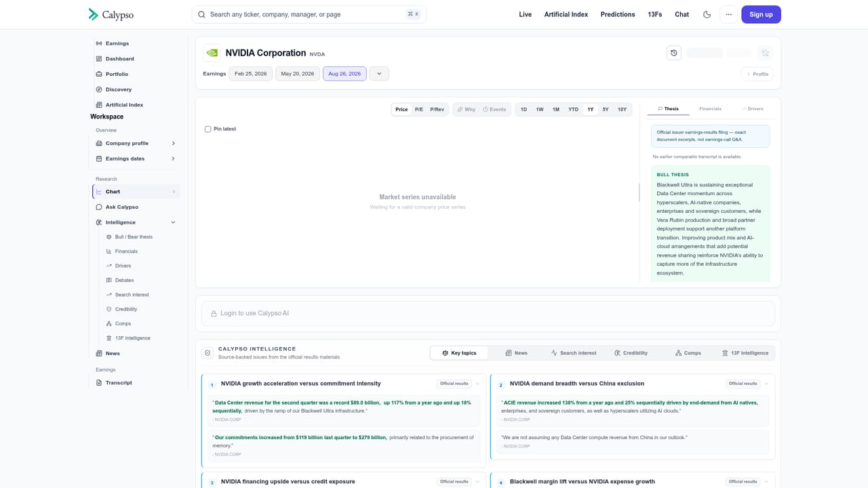The height and width of the screenshot is (488, 868).
Task: Open Comps tab in Calypso Intelligence
Action: coord(688,353)
